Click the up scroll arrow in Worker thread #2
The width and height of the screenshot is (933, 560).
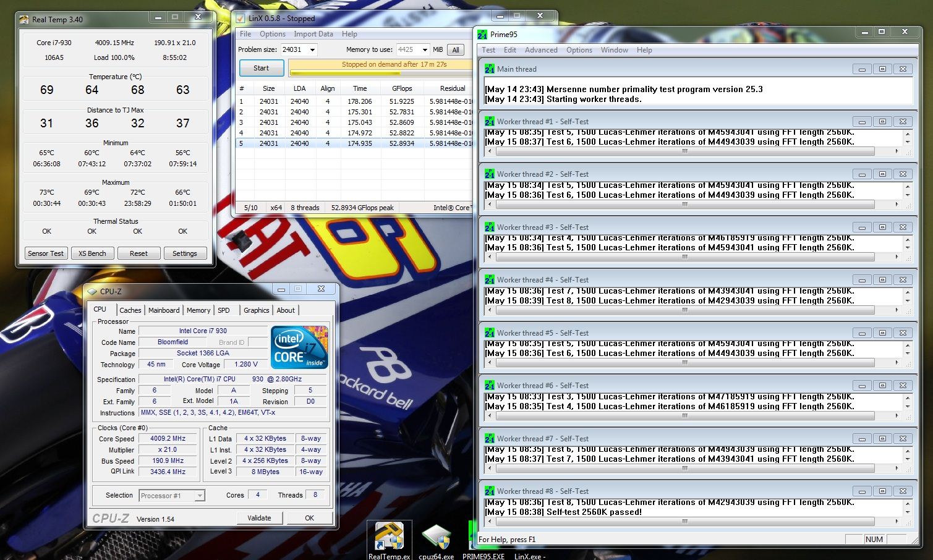pos(907,186)
